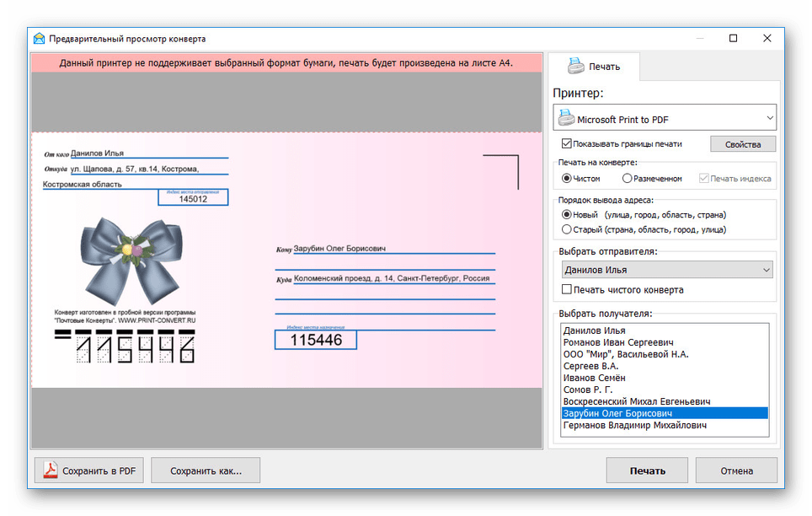
Task: Select 'Размеченном' envelope radio option
Action: (628, 179)
